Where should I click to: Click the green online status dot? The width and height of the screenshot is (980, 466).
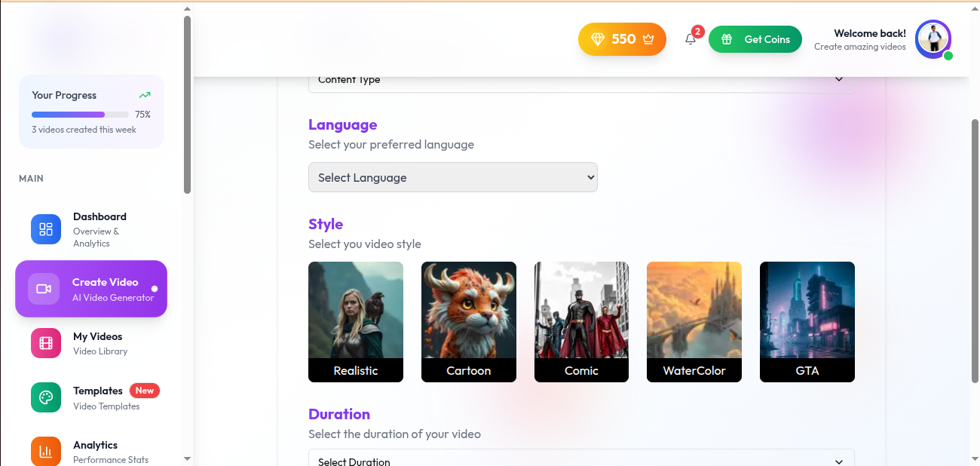[x=948, y=56]
